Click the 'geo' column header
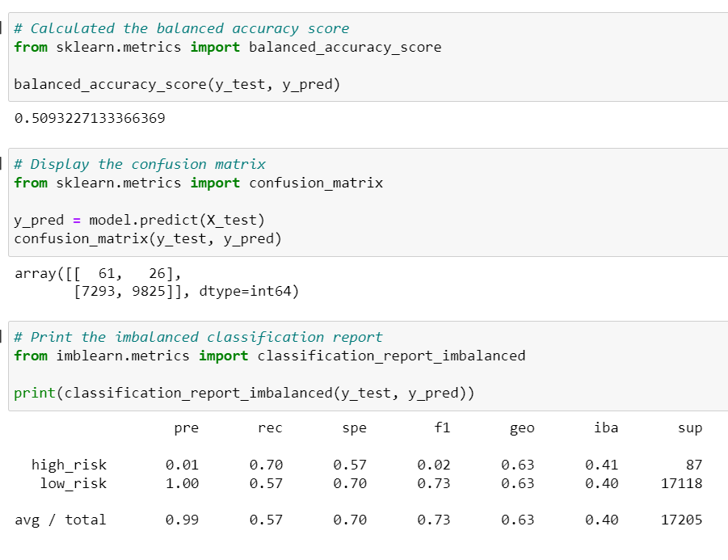This screenshot has height=560, width=728. 522,428
